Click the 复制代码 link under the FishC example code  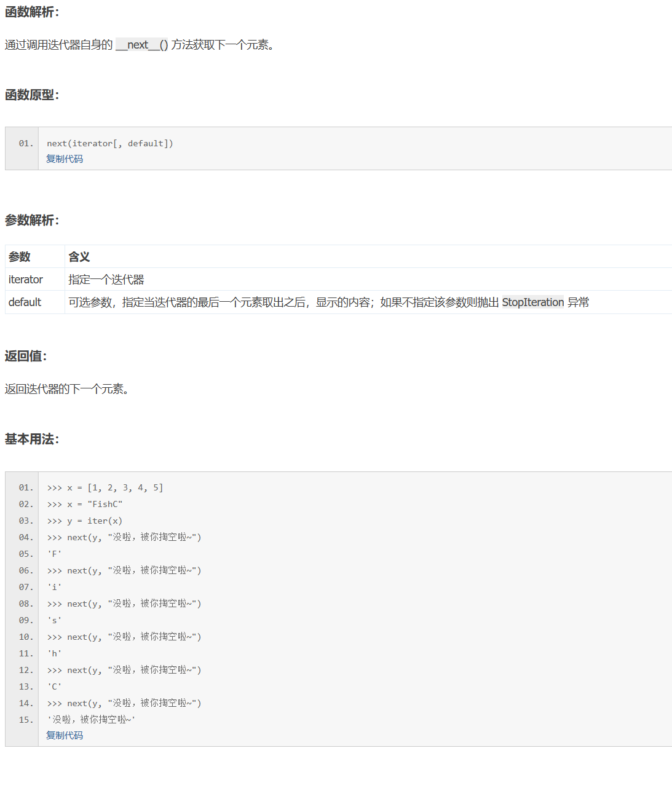pyautogui.click(x=65, y=735)
